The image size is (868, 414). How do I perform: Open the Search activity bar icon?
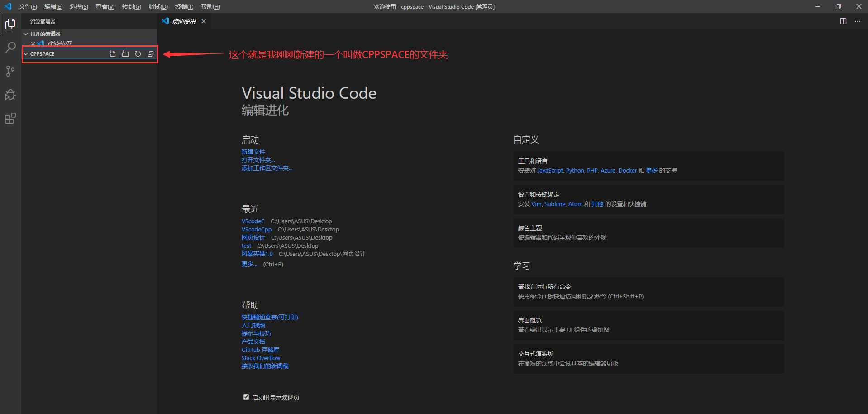[10, 48]
